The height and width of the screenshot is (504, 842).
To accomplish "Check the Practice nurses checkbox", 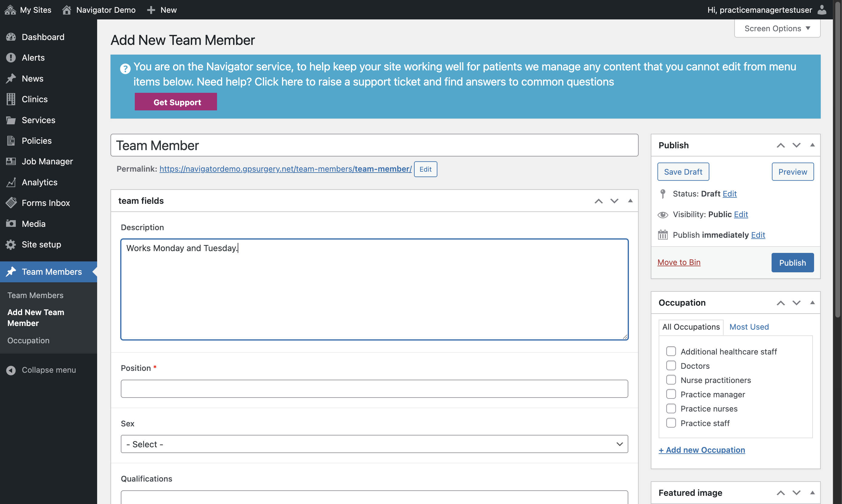I will (x=671, y=408).
